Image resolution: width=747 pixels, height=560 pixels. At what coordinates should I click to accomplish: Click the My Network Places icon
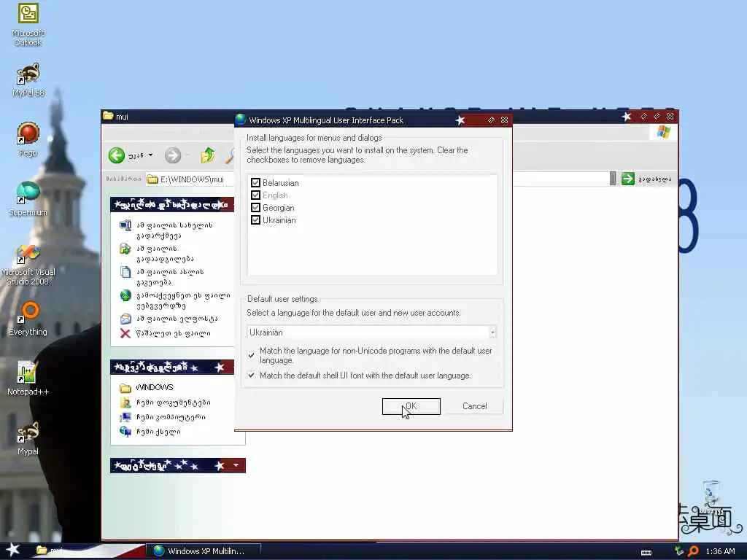[x=125, y=432]
